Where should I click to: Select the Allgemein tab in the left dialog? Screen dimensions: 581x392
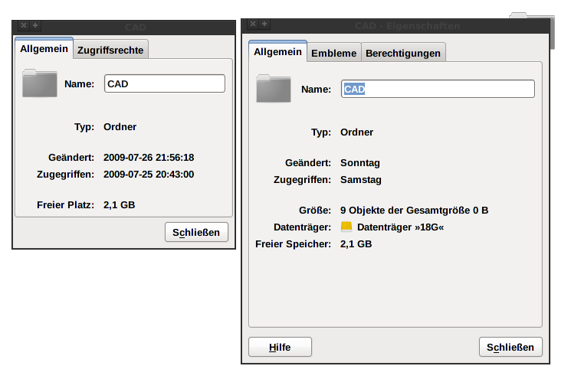44,49
